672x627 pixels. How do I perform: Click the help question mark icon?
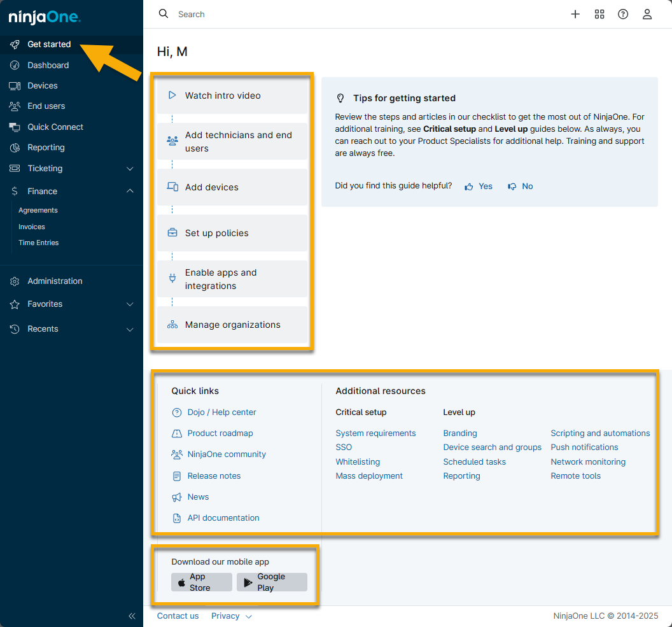(623, 14)
